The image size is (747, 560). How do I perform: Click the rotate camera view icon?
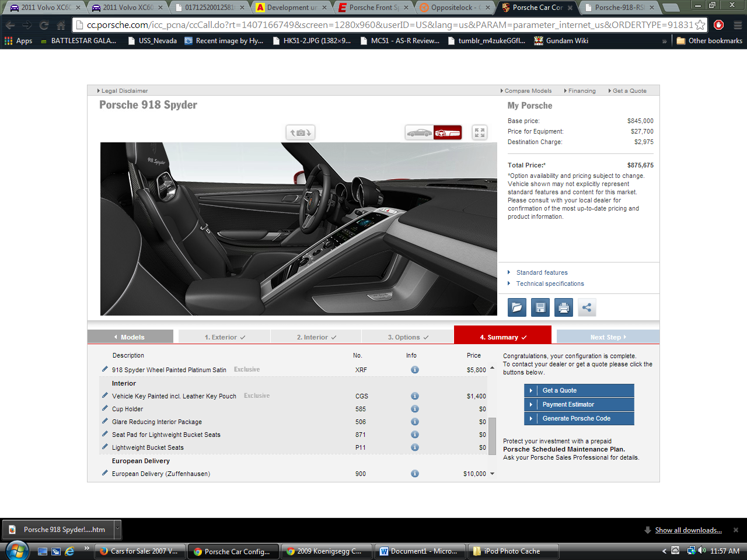coord(301,132)
